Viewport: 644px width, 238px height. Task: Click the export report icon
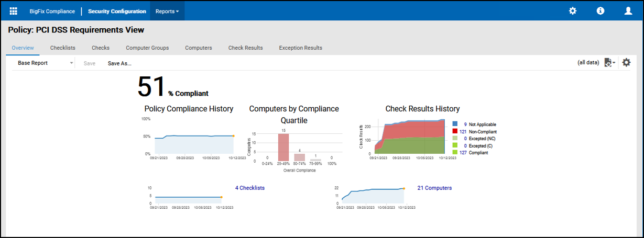point(609,63)
